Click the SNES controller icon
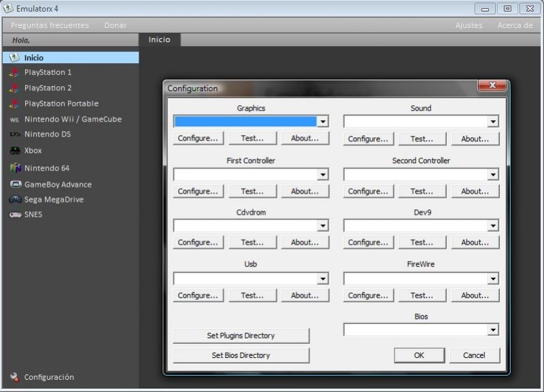 pos(15,215)
